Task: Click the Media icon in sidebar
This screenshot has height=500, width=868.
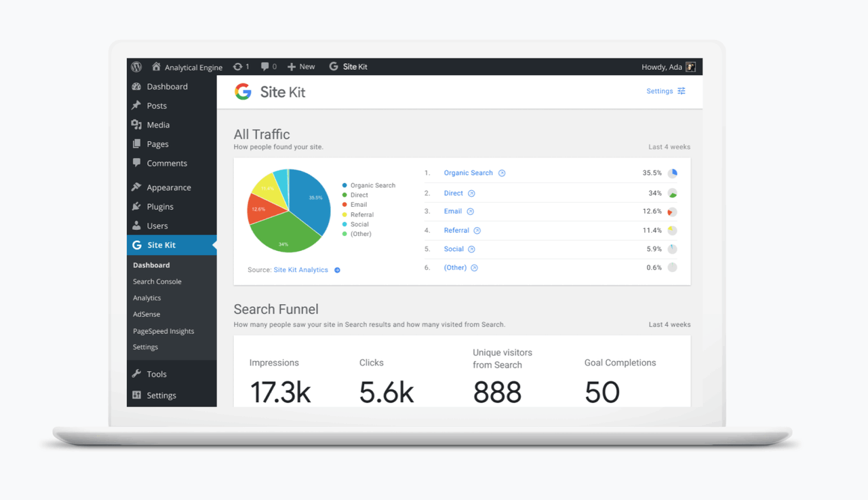Action: (x=136, y=125)
